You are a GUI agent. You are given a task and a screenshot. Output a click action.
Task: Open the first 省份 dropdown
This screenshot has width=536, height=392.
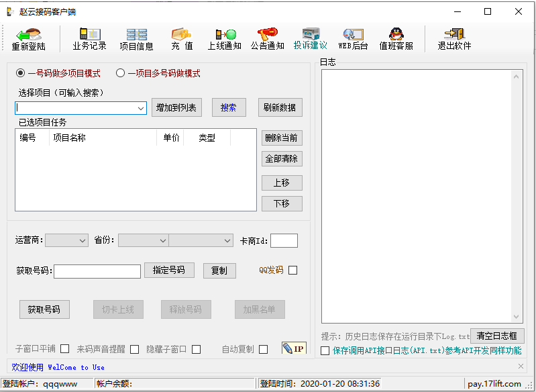[x=144, y=240]
